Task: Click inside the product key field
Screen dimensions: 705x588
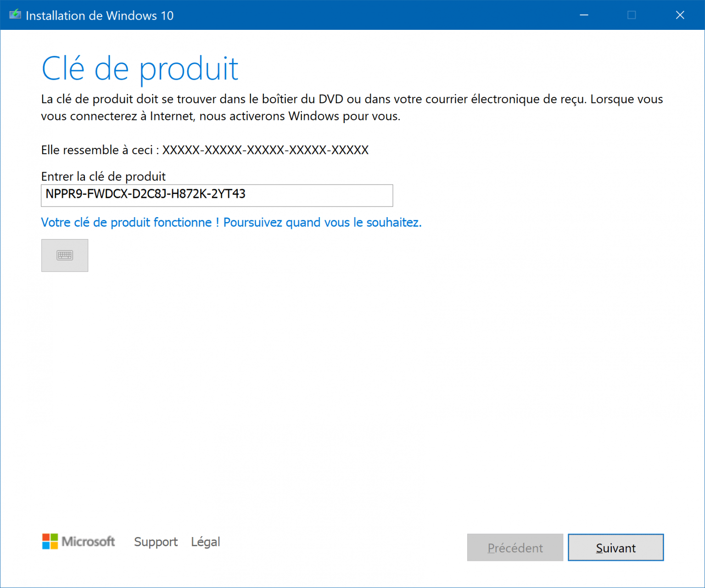Action: tap(217, 195)
